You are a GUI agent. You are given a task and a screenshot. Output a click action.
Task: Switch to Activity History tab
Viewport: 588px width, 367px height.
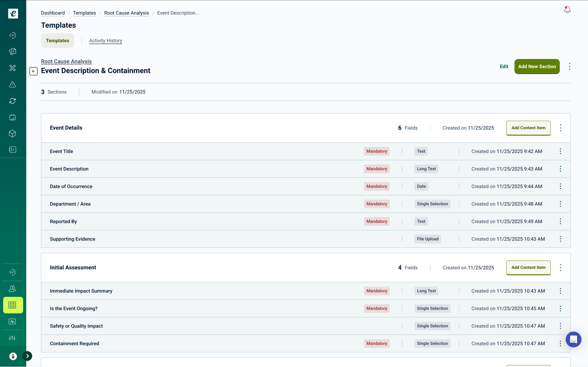click(x=105, y=41)
